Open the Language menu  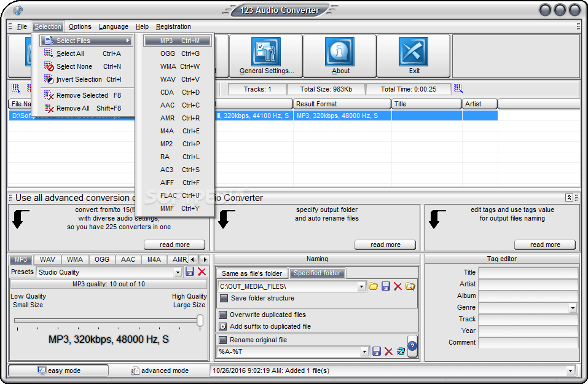coord(114,26)
